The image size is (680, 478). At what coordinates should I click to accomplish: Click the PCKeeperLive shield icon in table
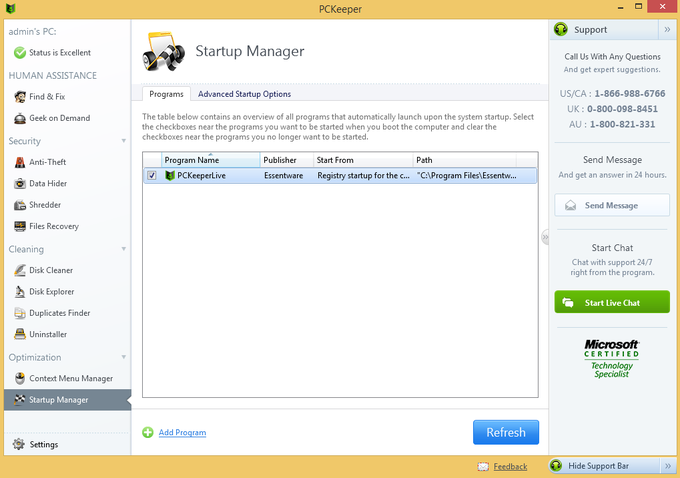pyautogui.click(x=170, y=176)
